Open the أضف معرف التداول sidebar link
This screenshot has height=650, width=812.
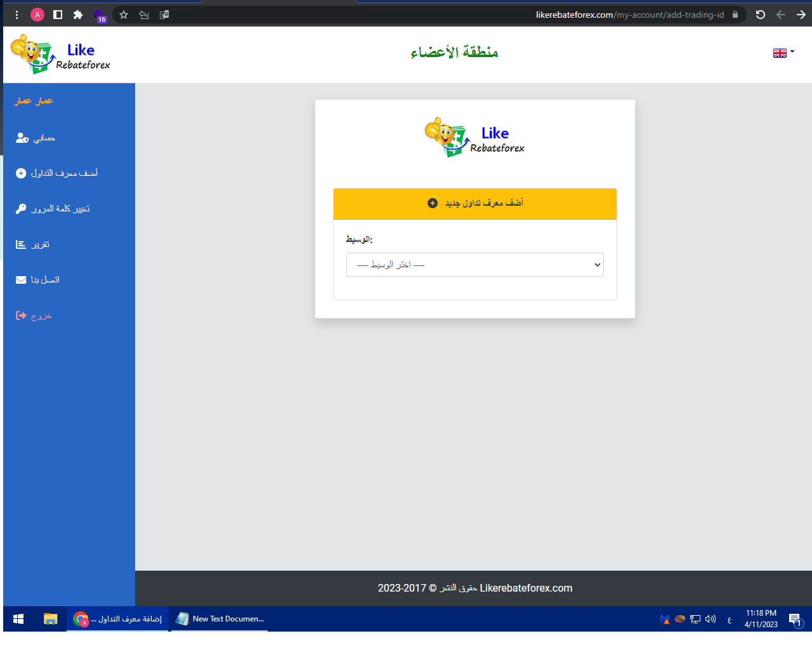(x=56, y=173)
